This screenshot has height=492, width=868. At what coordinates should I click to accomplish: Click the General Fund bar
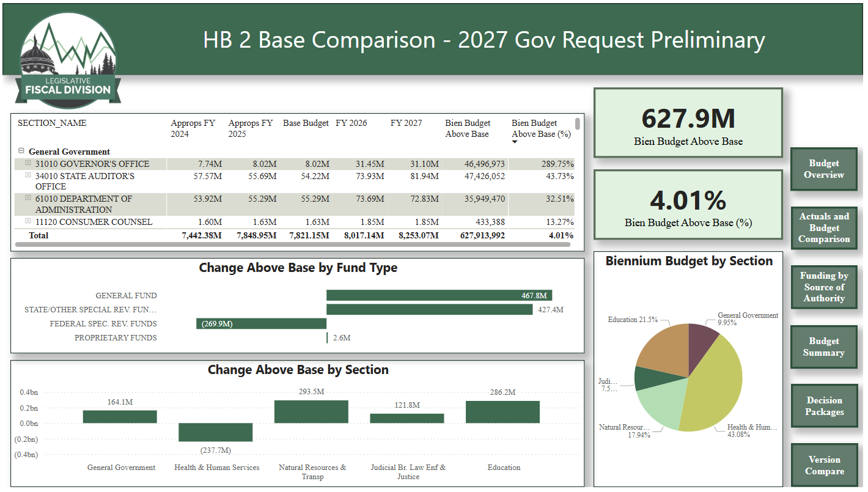[x=439, y=295]
